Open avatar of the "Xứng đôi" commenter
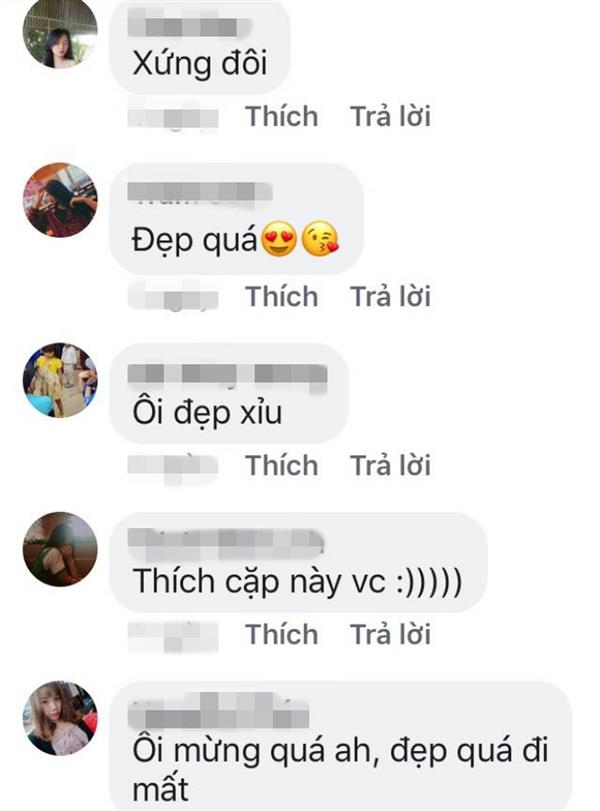 pyautogui.click(x=60, y=32)
